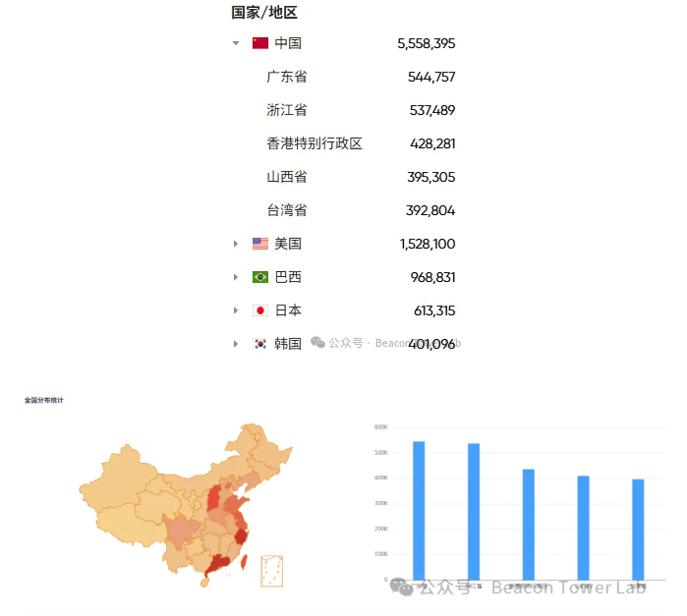Collapse the 中国 row arrow
687x616 pixels.
pos(236,43)
